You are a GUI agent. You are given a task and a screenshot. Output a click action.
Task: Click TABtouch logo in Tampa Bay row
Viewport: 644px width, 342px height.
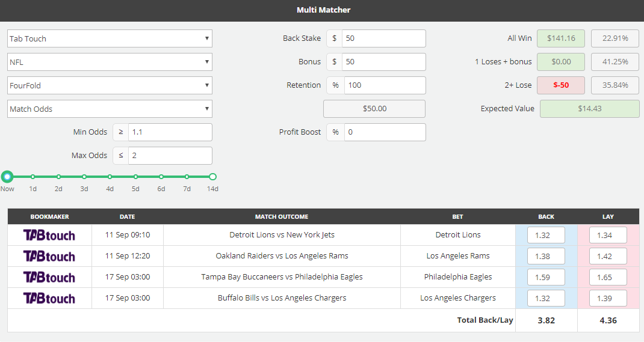[49, 277]
